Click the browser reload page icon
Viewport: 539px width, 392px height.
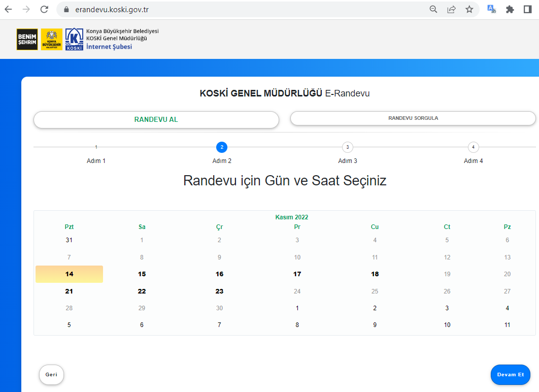44,9
